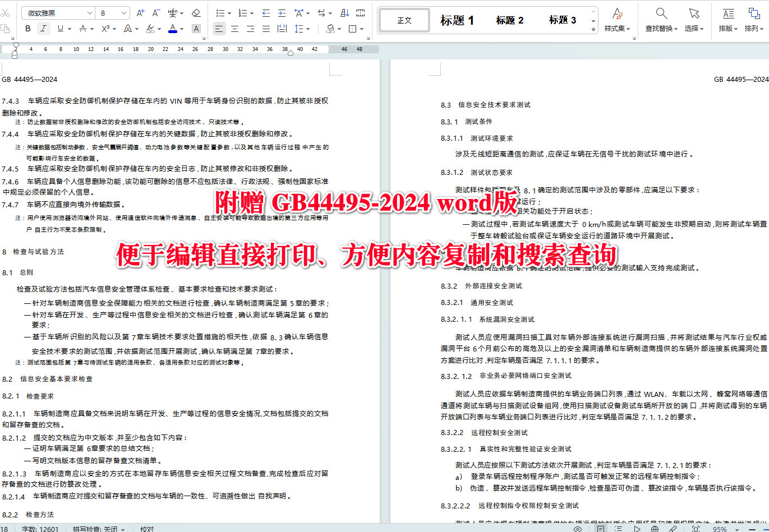Screen dimensions: 769x532
Task: Expand the numbering style dropdown arrow
Action: (x=252, y=13)
